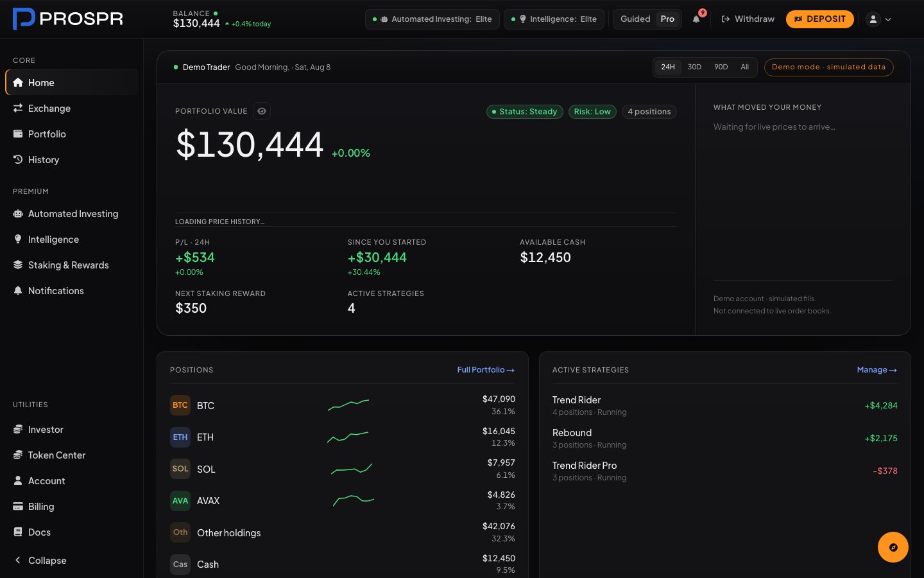Open the History page
924x578 pixels.
(x=72, y=159)
